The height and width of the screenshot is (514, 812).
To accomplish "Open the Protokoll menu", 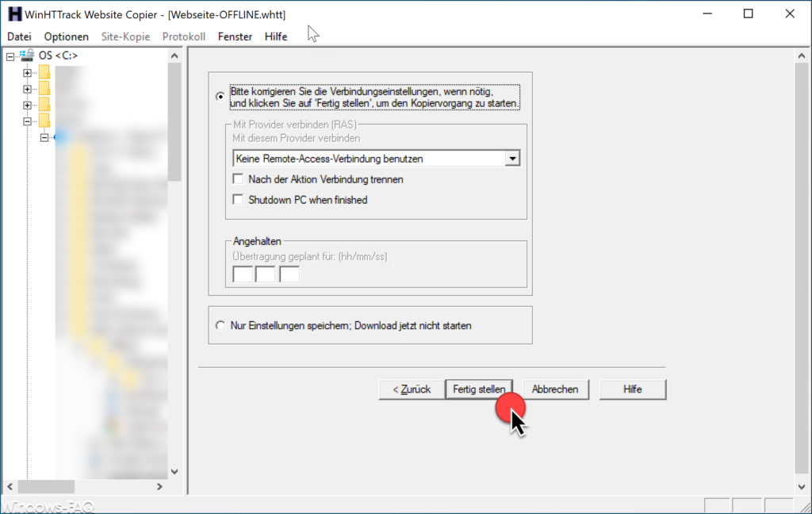I will point(184,36).
